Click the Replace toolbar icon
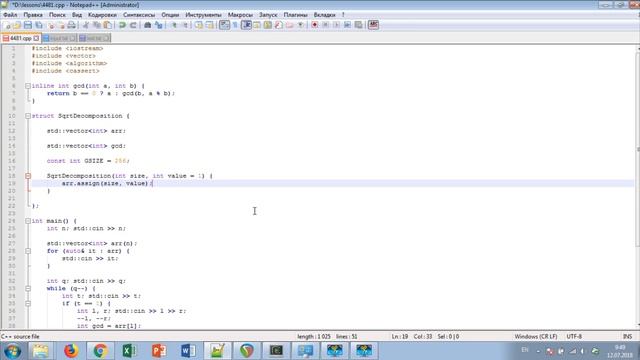The width and height of the screenshot is (640, 360). click(159, 25)
